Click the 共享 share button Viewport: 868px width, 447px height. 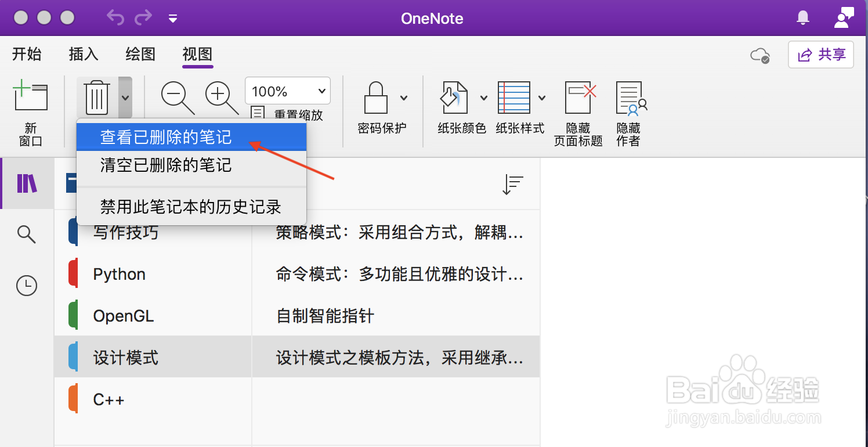click(821, 55)
